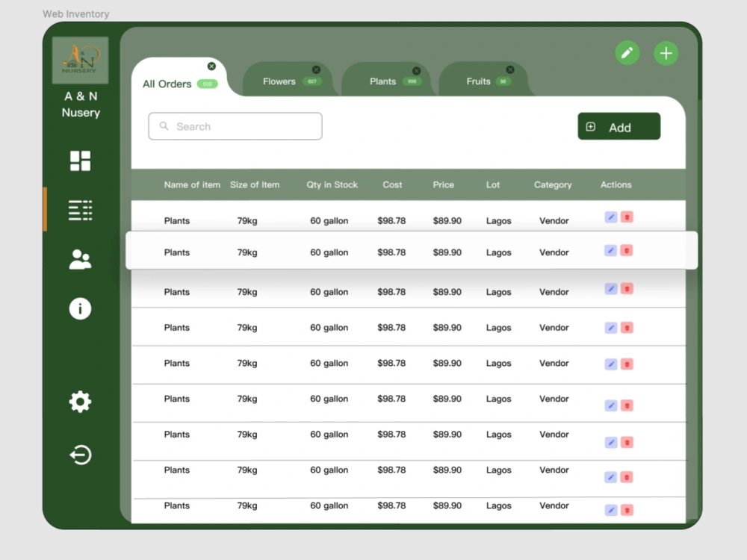Open the dashboard grid icon in sidebar
The height and width of the screenshot is (560, 747).
[80, 161]
